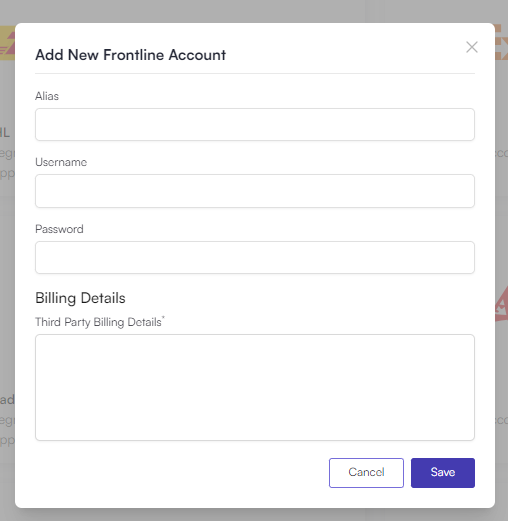The image size is (508, 521).
Task: Select the Billing Details section heading
Action: tap(80, 298)
